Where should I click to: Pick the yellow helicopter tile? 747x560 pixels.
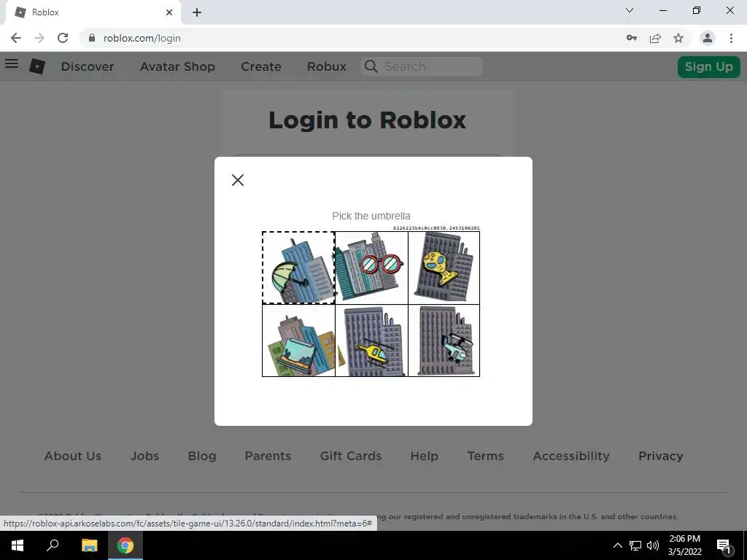[371, 341]
